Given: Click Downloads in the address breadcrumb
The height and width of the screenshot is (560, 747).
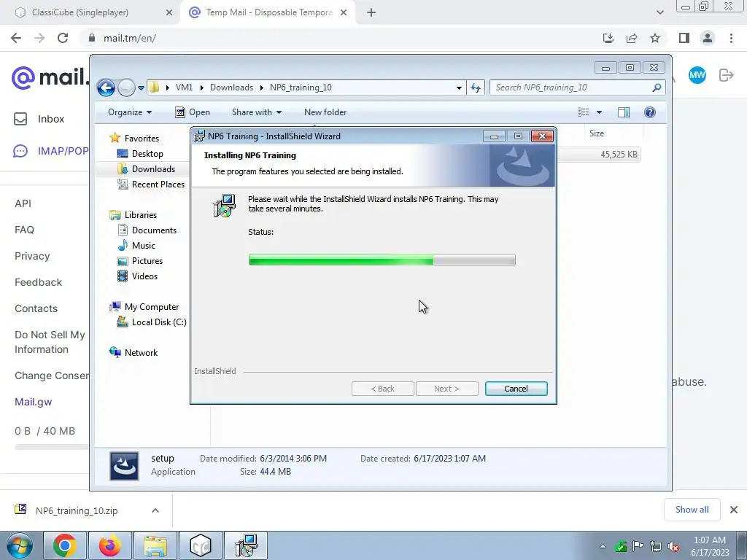Looking at the screenshot, I should (231, 87).
